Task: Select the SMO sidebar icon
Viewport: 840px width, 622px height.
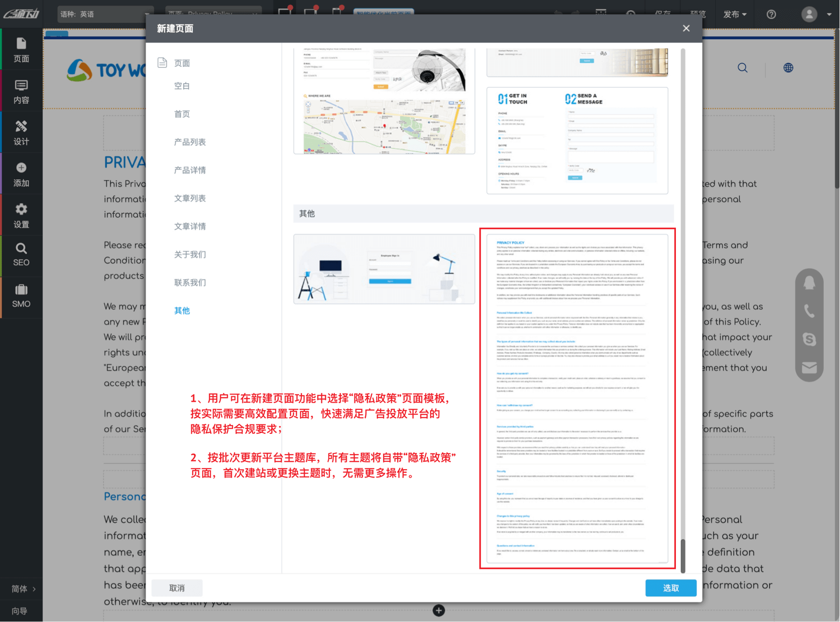Action: pyautogui.click(x=21, y=297)
